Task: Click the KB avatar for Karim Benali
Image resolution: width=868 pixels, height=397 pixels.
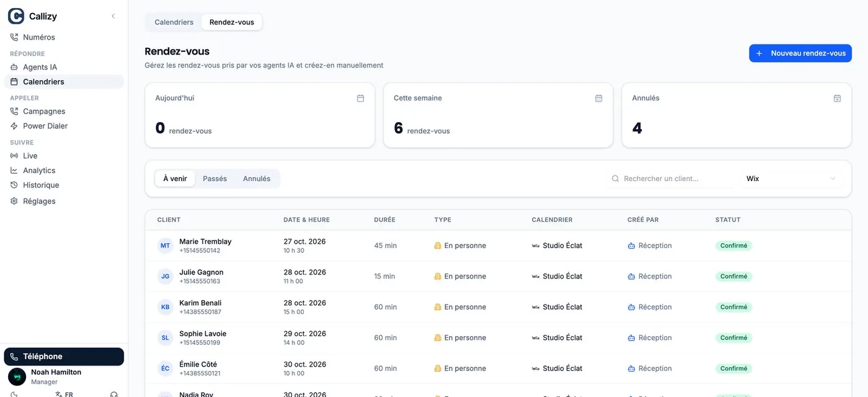Action: click(x=166, y=307)
